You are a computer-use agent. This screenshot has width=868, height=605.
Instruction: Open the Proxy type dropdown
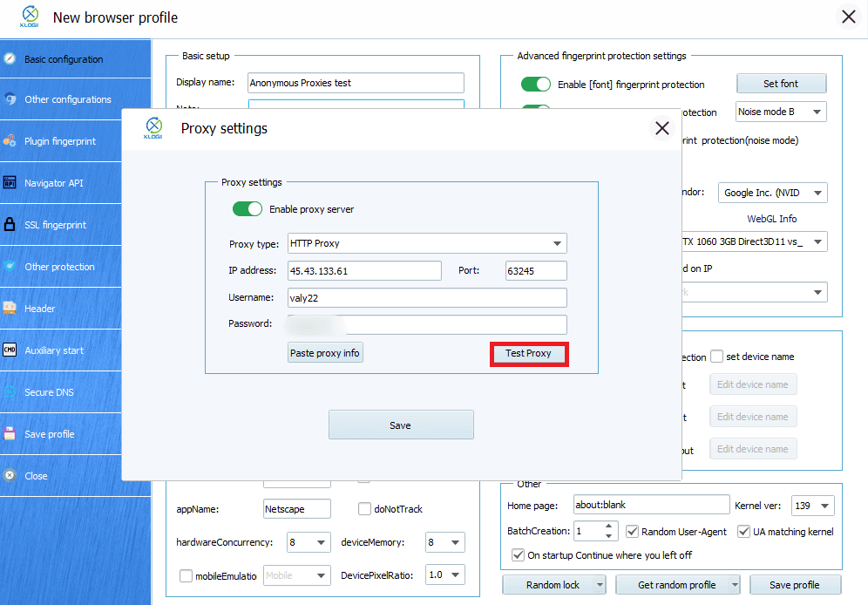[x=427, y=243]
